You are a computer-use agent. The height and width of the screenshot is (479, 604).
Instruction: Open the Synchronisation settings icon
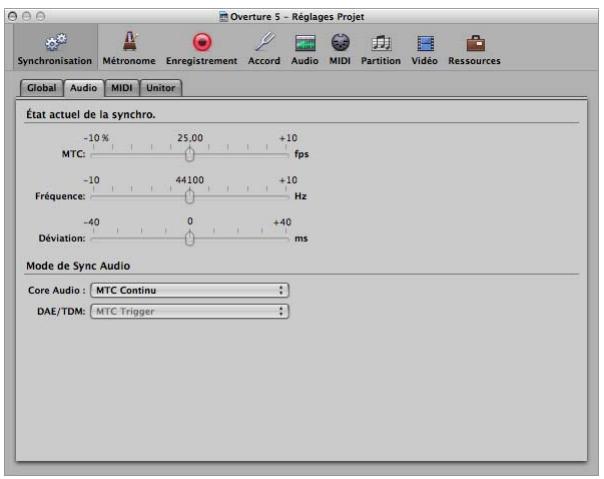[55, 48]
